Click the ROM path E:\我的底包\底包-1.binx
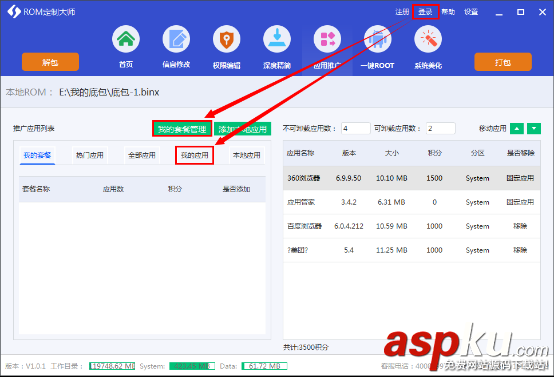Screen dimensions: 554x377 click(109, 92)
